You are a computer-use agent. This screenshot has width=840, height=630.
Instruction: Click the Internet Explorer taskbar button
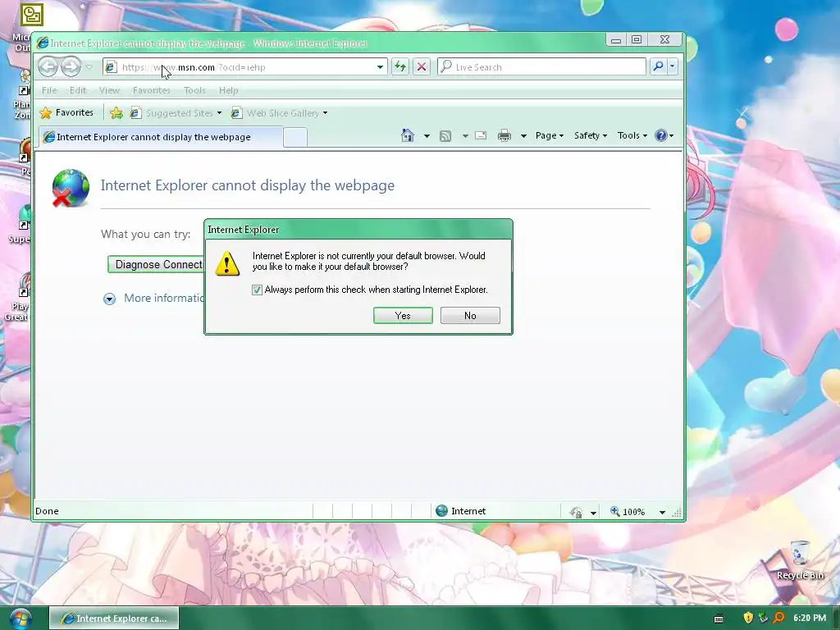pos(114,619)
